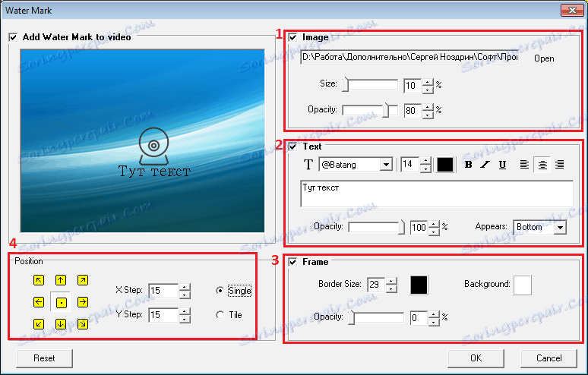Align watermark text right

pos(559,165)
